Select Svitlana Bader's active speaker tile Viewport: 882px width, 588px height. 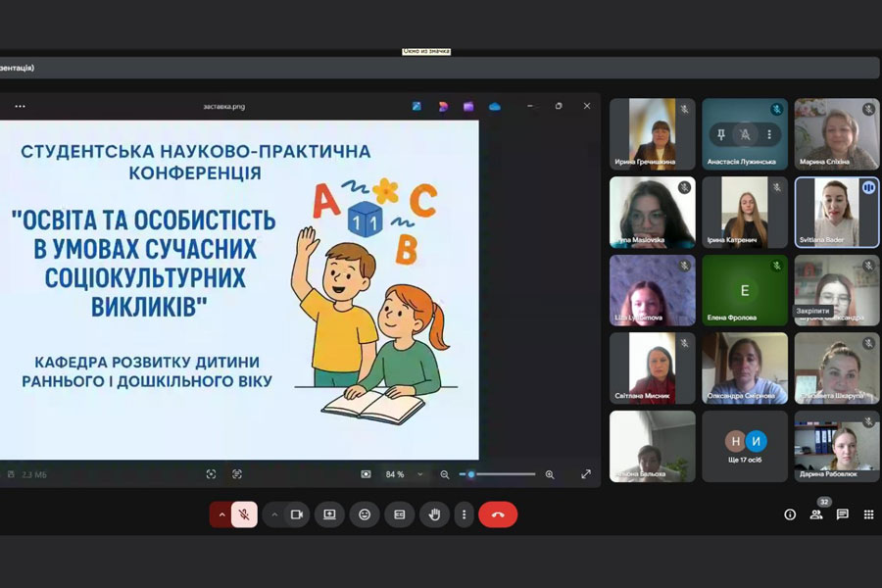point(837,212)
